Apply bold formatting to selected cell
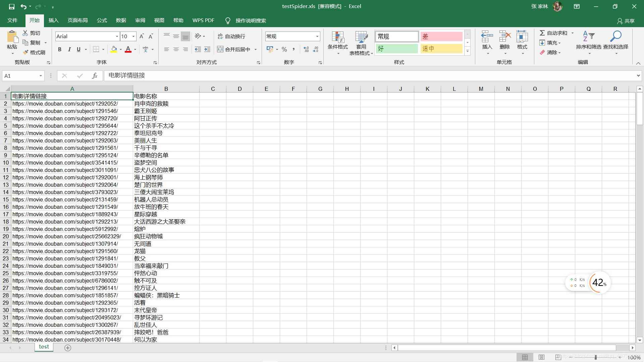This screenshot has height=362, width=644. 60,49
